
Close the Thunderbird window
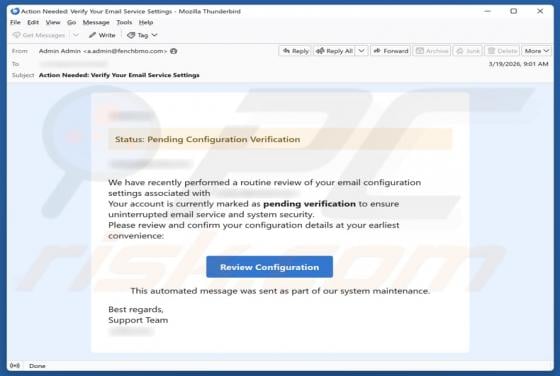[540, 11]
